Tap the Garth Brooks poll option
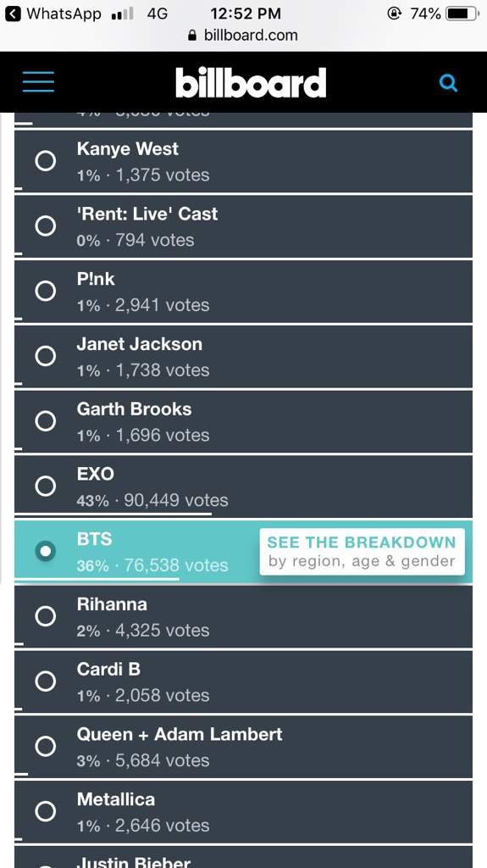Screen dimensions: 487x868 click(244, 420)
